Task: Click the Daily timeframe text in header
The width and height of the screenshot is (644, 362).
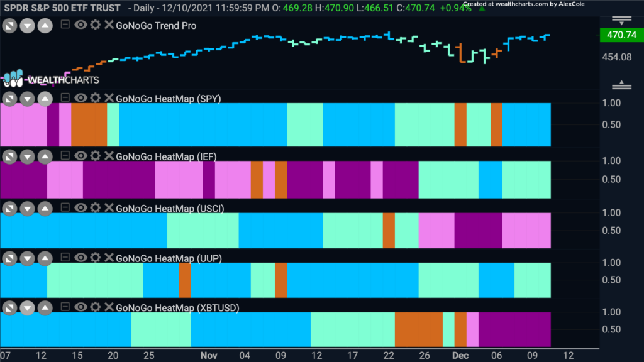Action: [144, 8]
